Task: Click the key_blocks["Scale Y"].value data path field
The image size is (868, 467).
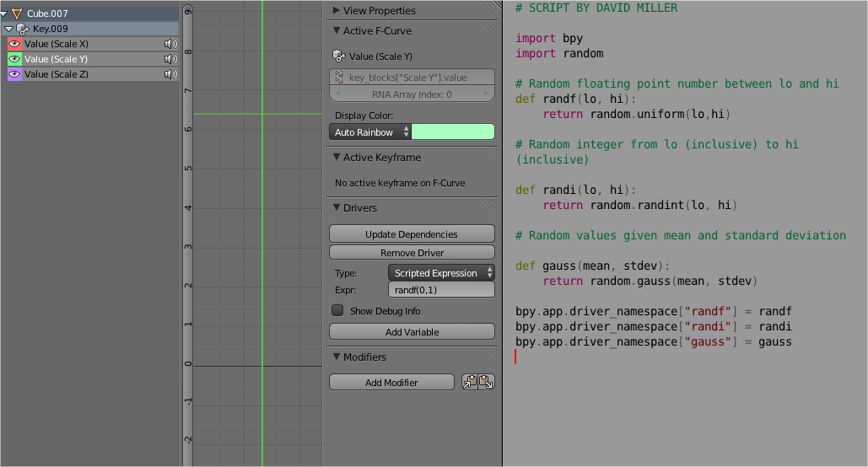Action: click(412, 78)
